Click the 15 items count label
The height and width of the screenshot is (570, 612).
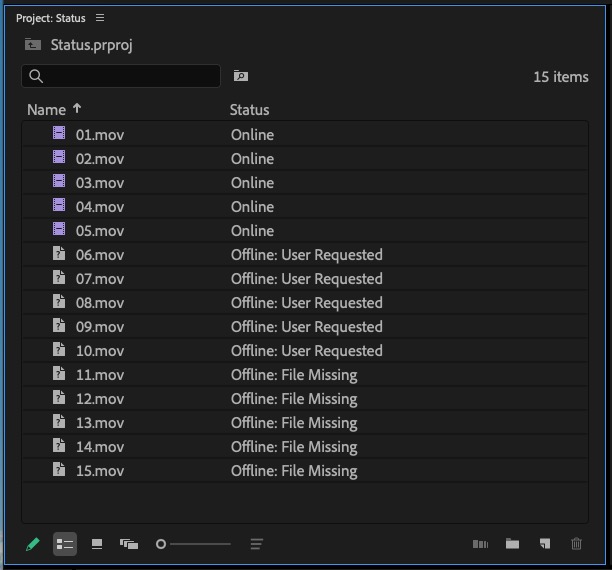click(561, 77)
